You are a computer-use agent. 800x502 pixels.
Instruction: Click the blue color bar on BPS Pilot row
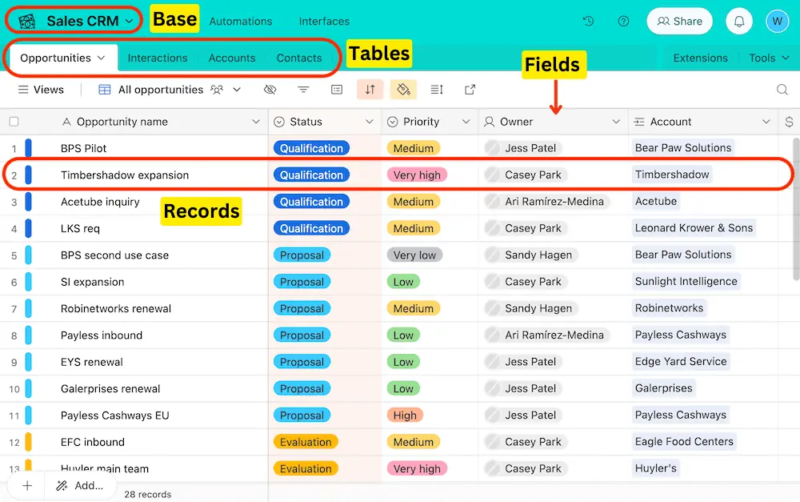[x=29, y=148]
